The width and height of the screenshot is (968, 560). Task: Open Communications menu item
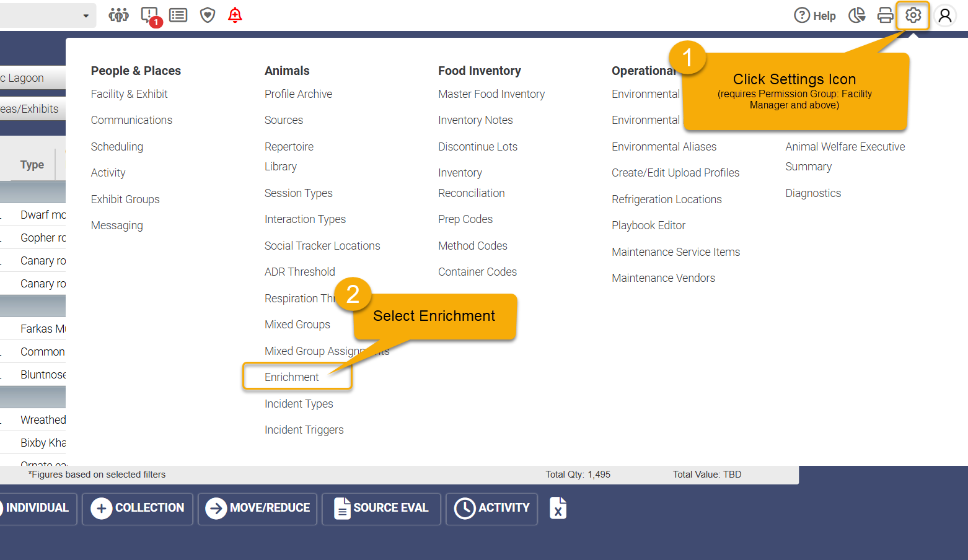132,120
